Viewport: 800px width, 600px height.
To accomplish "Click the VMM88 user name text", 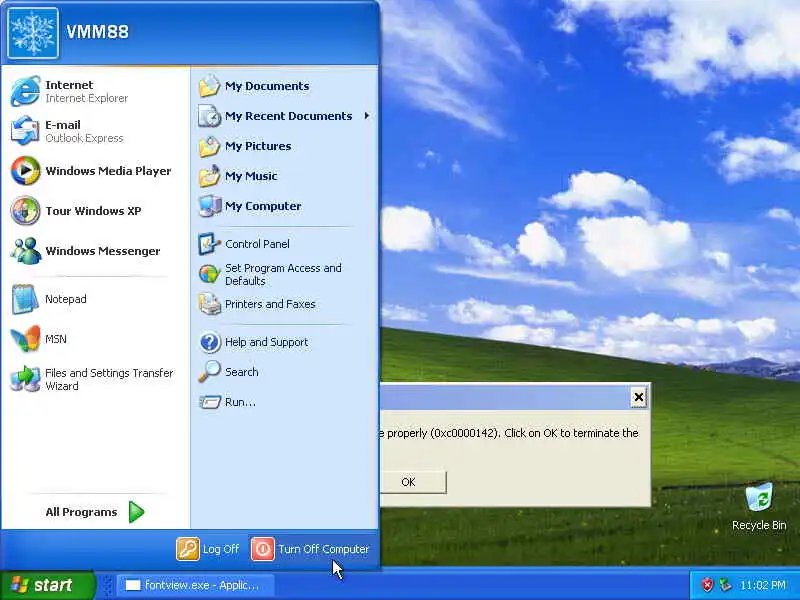I will [x=97, y=32].
